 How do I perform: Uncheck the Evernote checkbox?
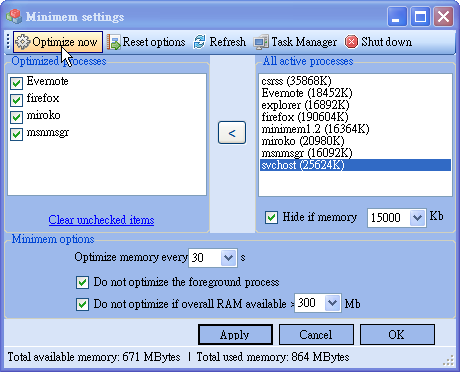click(16, 83)
